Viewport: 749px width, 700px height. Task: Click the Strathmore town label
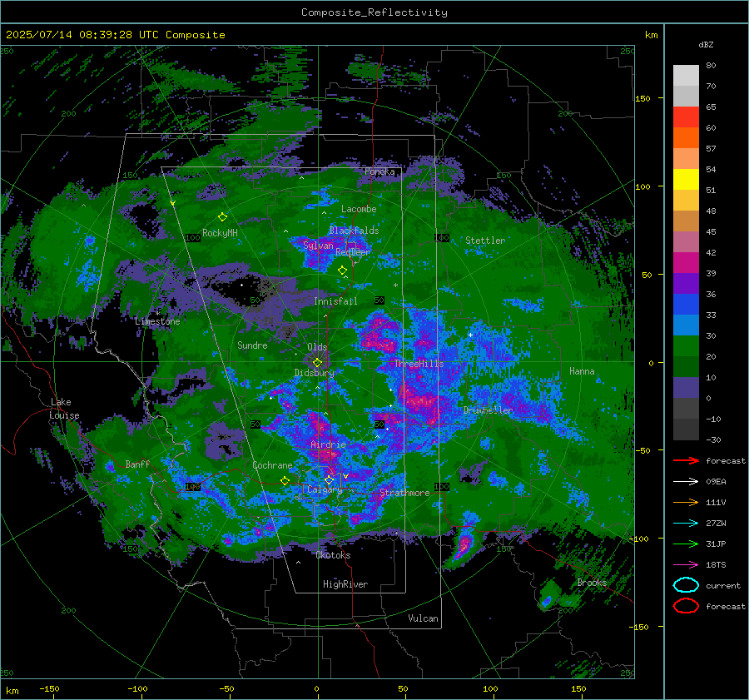(404, 493)
